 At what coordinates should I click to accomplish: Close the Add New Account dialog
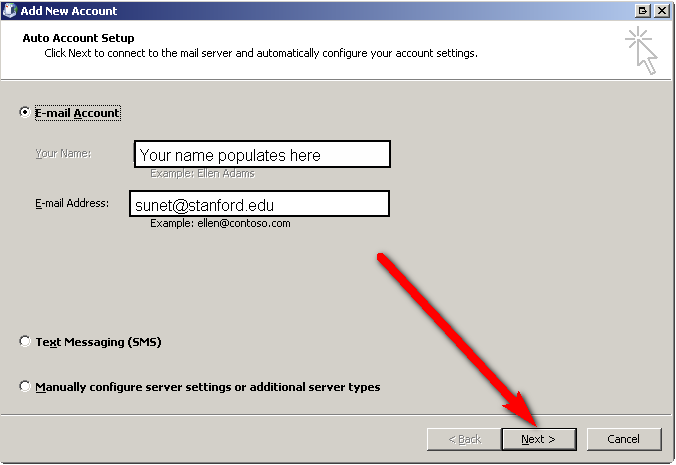661,11
